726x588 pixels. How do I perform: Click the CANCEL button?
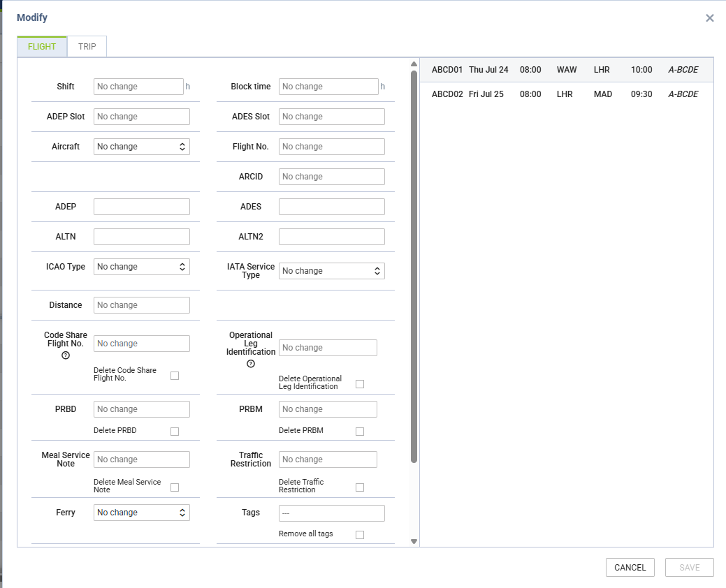630,568
